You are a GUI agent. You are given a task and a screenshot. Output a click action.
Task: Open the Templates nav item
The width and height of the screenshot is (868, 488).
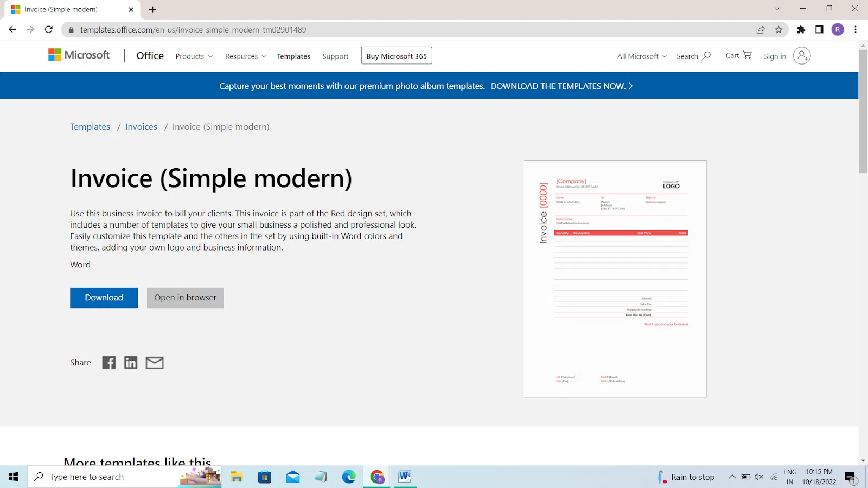(x=293, y=56)
